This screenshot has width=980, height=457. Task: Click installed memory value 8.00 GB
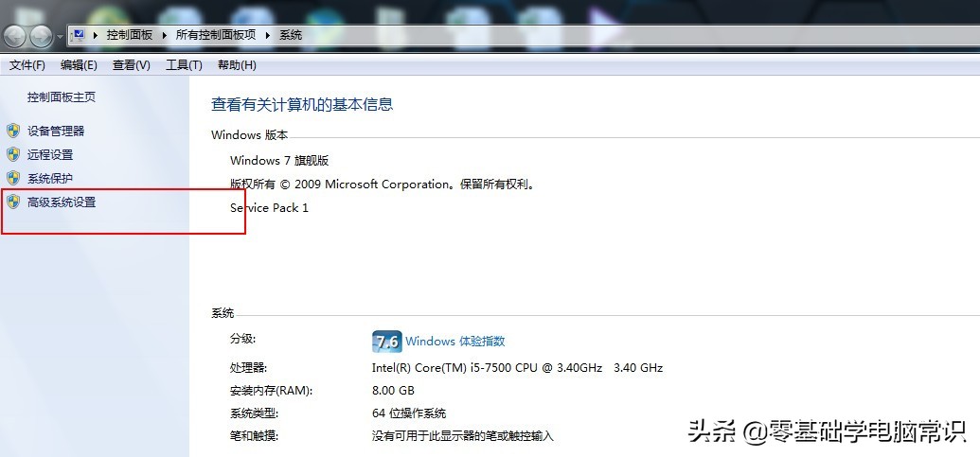[x=393, y=391]
